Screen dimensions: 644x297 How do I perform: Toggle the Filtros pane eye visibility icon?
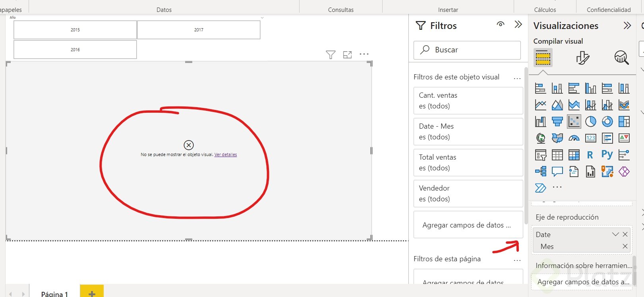point(501,24)
